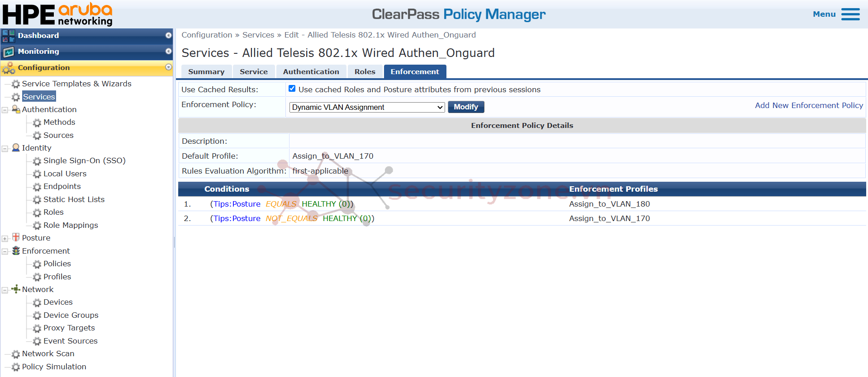Collapse the Identity tree node
Image resolution: width=868 pixels, height=377 pixels.
5,148
